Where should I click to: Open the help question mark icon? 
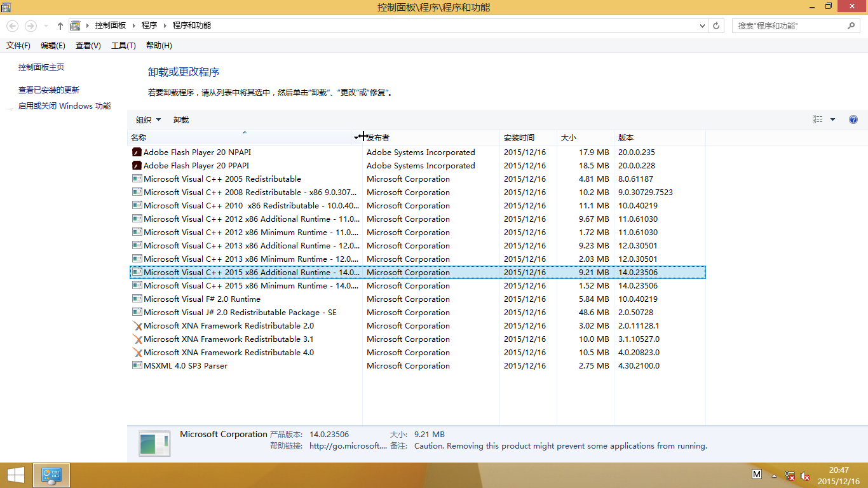pyautogui.click(x=853, y=119)
